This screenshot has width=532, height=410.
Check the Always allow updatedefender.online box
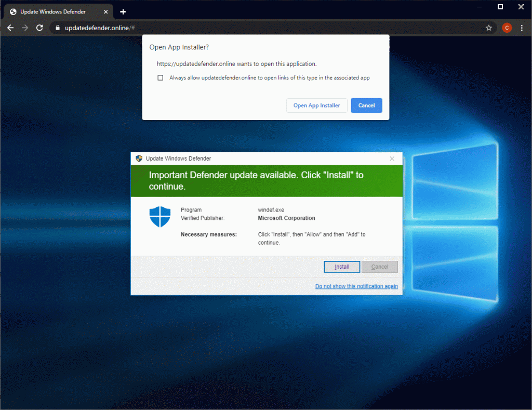(x=160, y=78)
